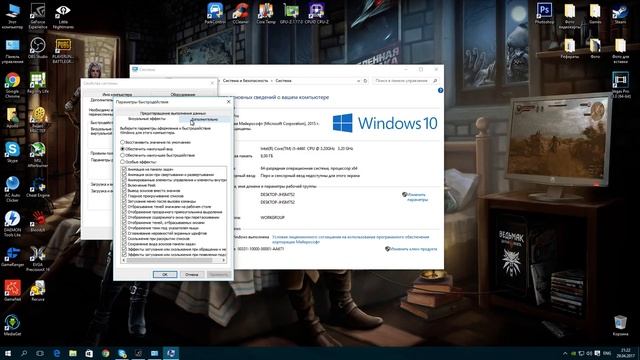Open the MediaGet desktop icon
640x360 pixels.
click(12, 325)
